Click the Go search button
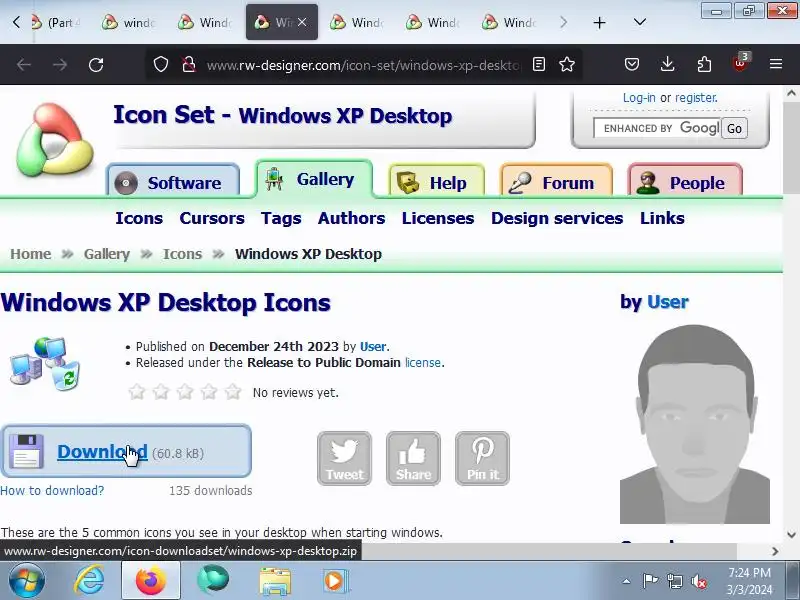800x600 pixels. 734,128
